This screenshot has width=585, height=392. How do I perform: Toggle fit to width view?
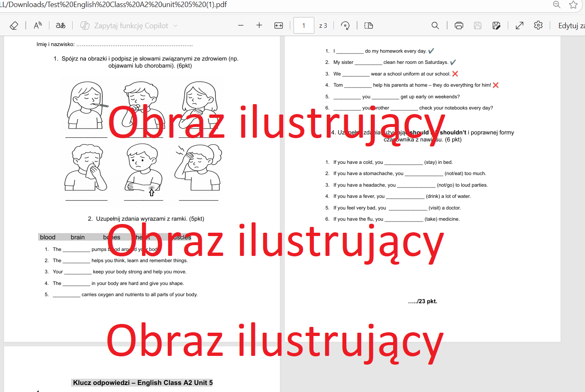279,26
